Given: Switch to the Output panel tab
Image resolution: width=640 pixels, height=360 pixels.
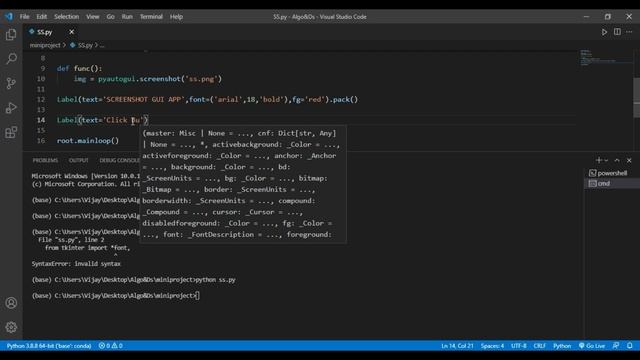Looking at the screenshot, I should point(79,160).
